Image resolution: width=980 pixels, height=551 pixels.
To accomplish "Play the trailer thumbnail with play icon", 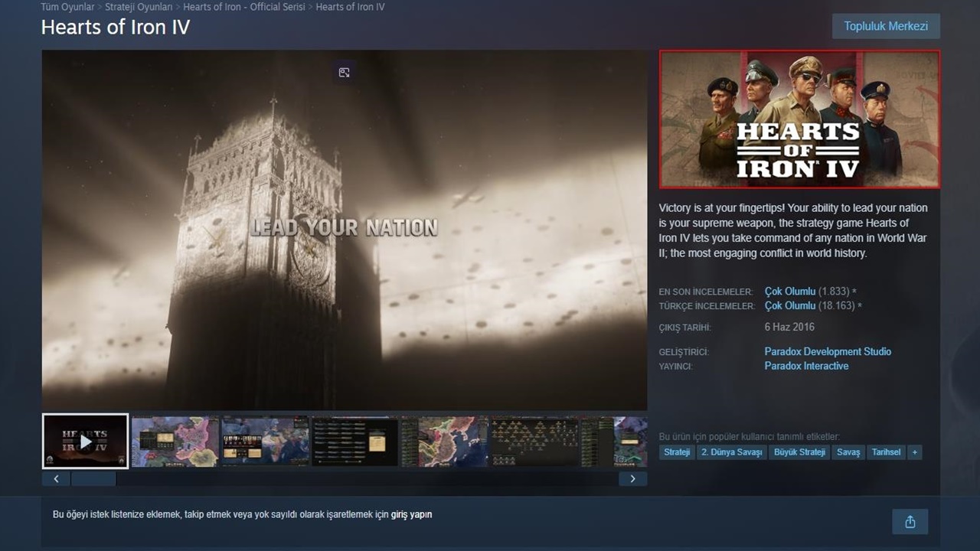I will click(86, 441).
